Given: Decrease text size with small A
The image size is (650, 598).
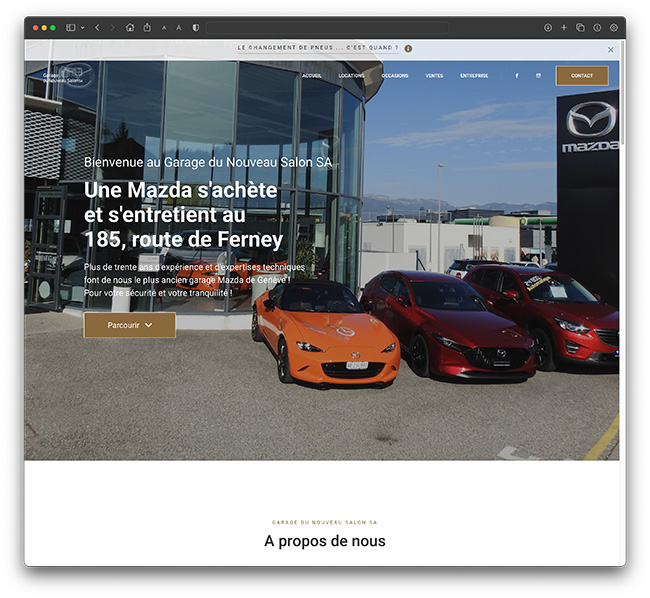Looking at the screenshot, I should 164,28.
